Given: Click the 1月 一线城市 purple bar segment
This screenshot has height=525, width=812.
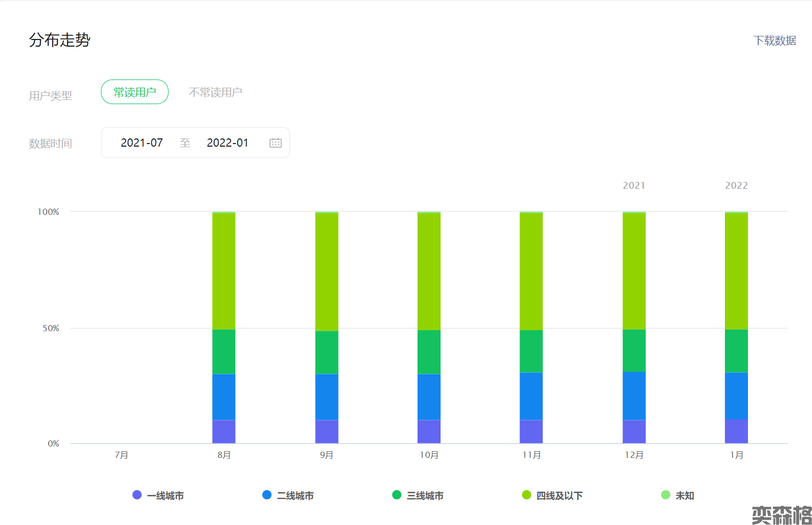Looking at the screenshot, I should tap(736, 431).
